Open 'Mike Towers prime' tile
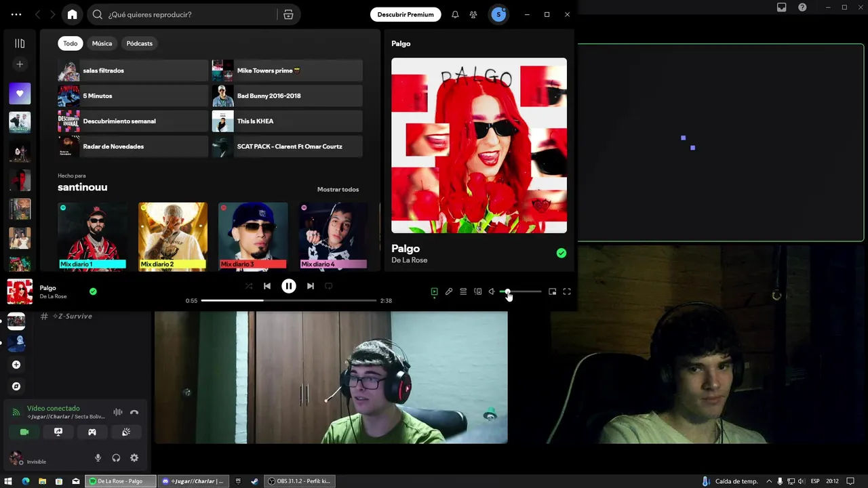Image resolution: width=868 pixels, height=488 pixels. (288, 70)
